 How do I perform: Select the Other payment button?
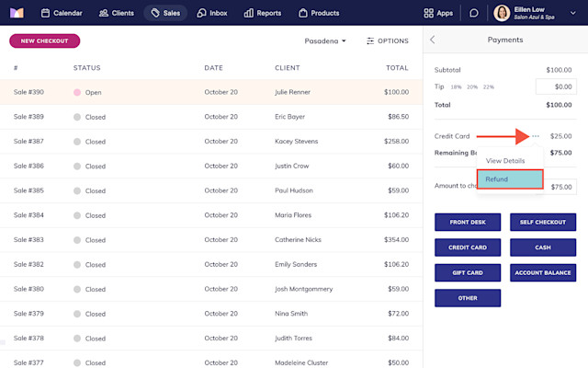pos(468,298)
